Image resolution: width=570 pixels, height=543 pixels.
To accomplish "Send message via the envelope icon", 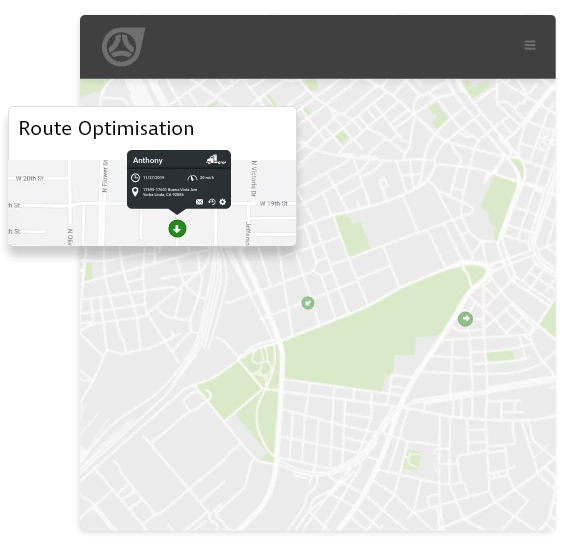I will tap(199, 202).
